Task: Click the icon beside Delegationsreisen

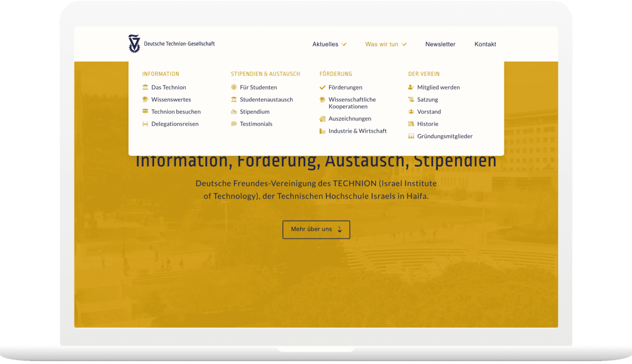Action: coord(145,124)
